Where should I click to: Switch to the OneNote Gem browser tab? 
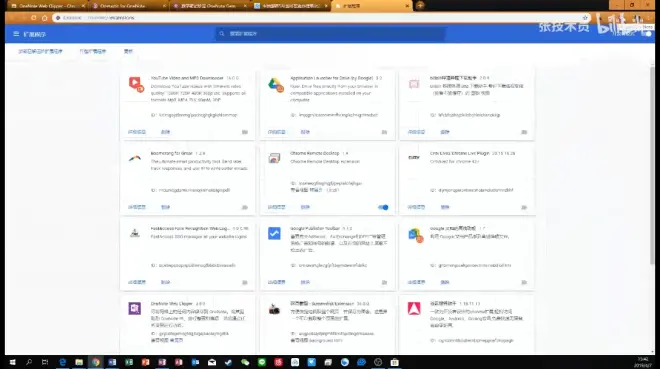[x=209, y=6]
